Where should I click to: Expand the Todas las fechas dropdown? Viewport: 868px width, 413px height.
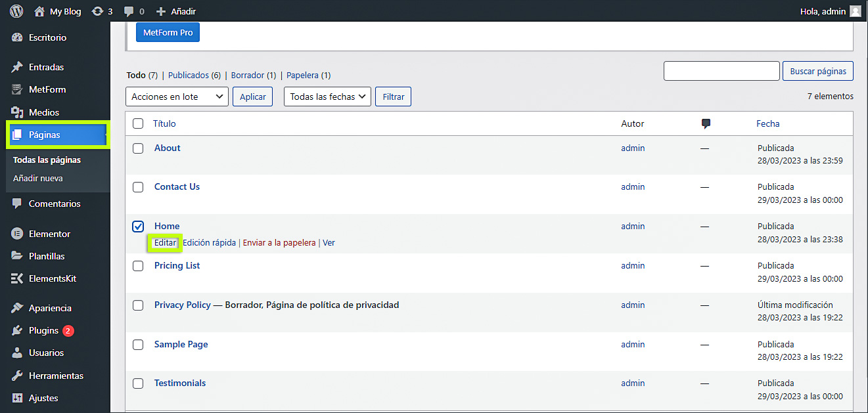pyautogui.click(x=327, y=97)
